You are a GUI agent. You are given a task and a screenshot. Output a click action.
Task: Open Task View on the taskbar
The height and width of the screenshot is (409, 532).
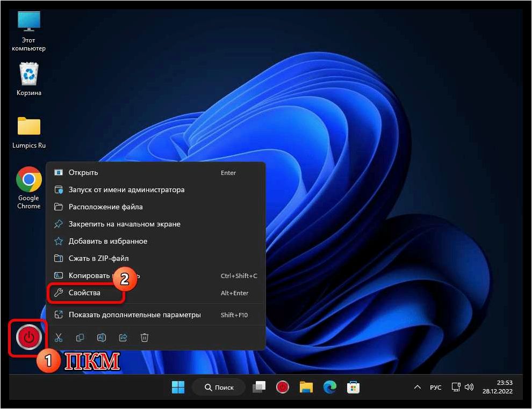(x=259, y=387)
